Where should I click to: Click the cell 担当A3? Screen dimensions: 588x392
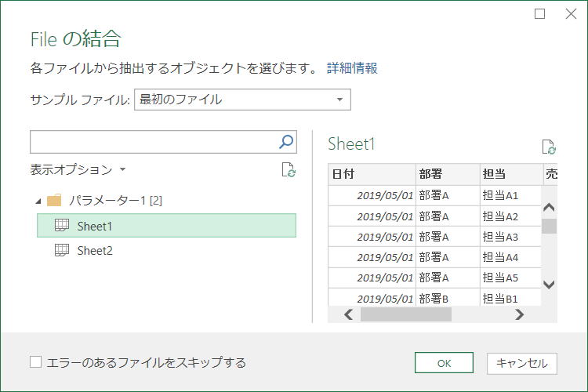click(510, 237)
